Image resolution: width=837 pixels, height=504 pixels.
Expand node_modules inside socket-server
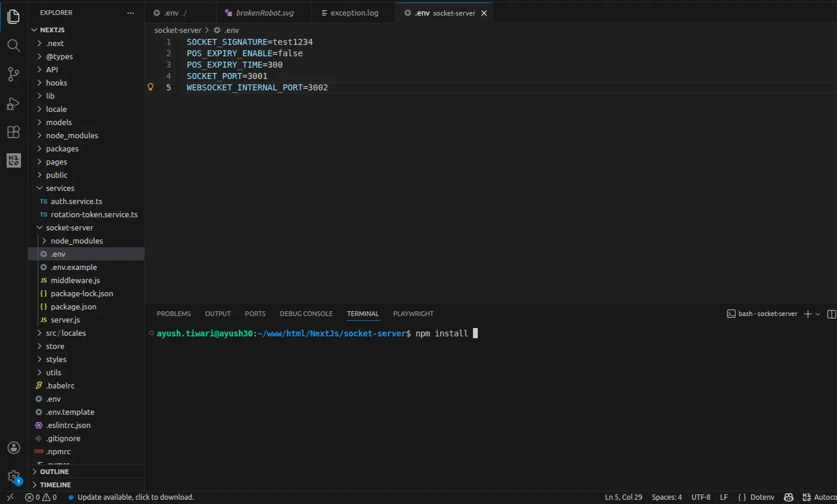pyautogui.click(x=77, y=241)
